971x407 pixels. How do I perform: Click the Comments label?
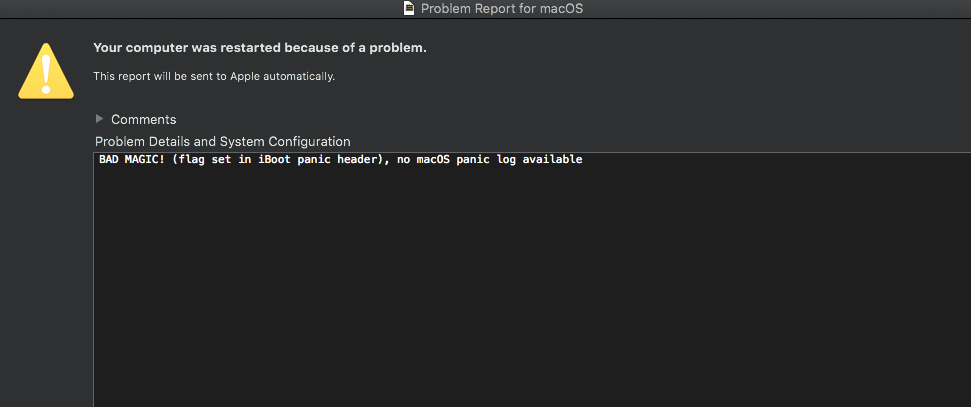click(x=144, y=120)
